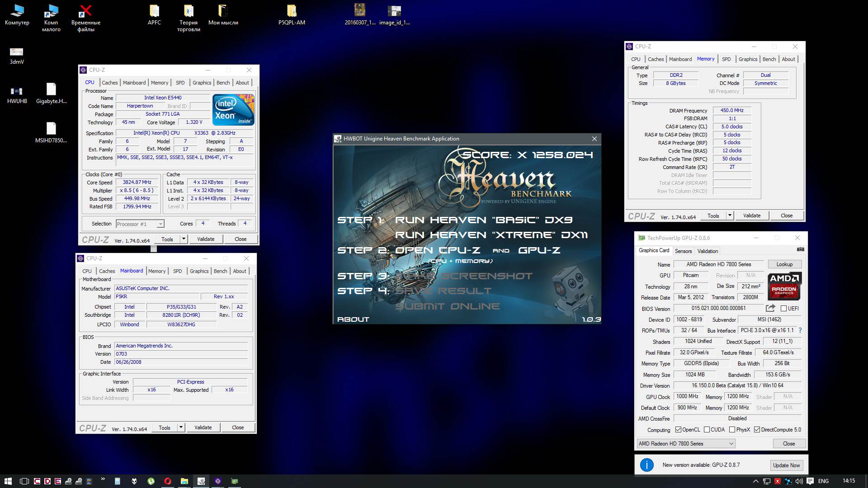868x488 pixels.
Task: Open the SPD tab in CPU-Z Memory window
Action: point(726,59)
